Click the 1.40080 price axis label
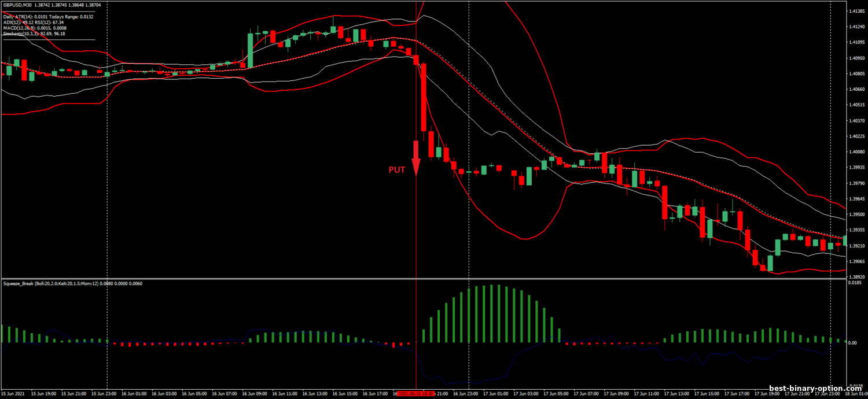868x399 pixels. click(856, 152)
